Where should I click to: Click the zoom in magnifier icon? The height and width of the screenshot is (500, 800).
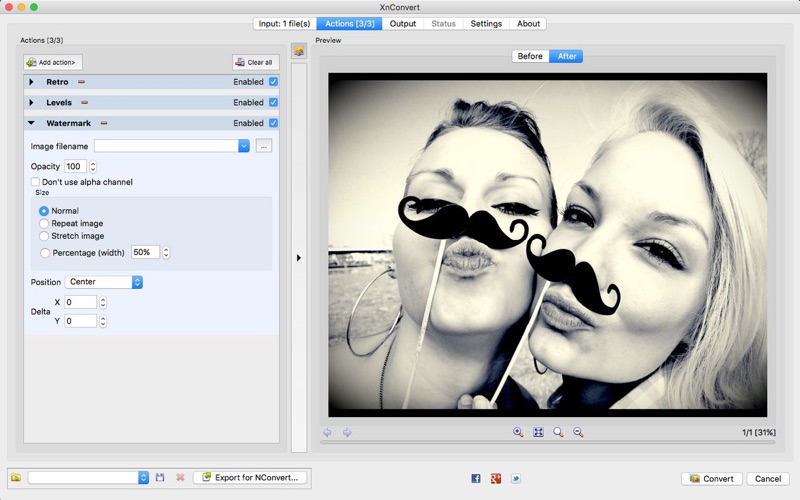click(518, 432)
